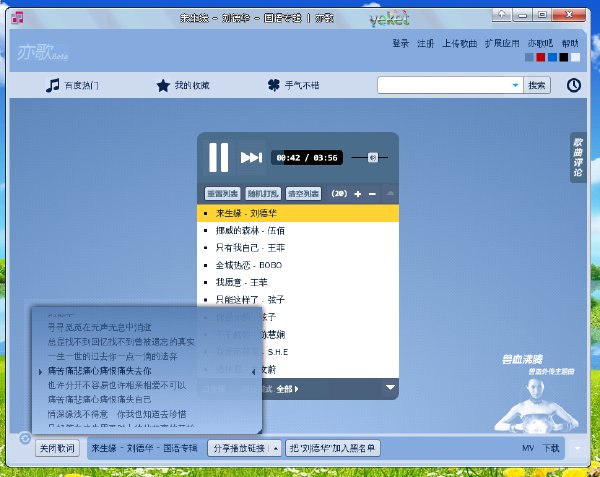Screen dimensions: 600x477
Task: Click lyric line 情深缘浅不得意 你我也知道去珍惜
Action: [x=117, y=414]
